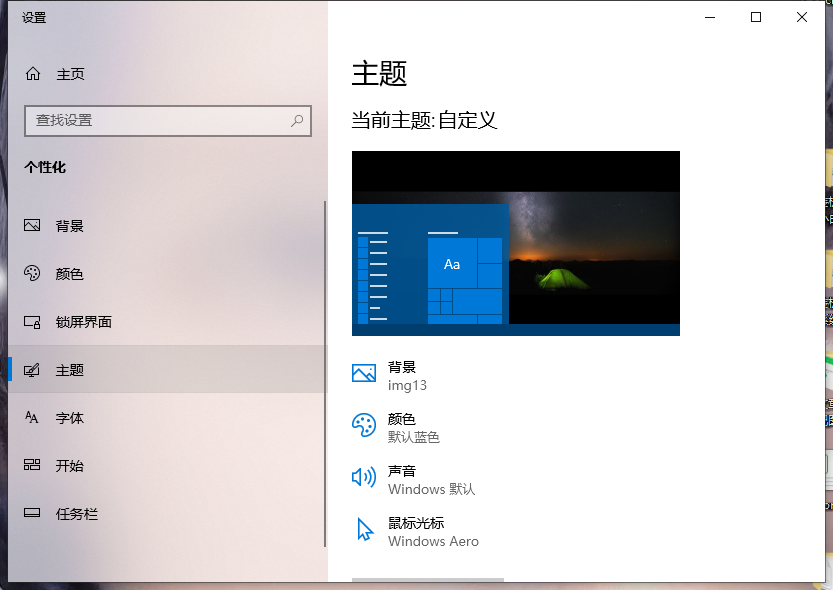Close the 设置 window
Viewport: 833px width, 590px height.
click(802, 17)
